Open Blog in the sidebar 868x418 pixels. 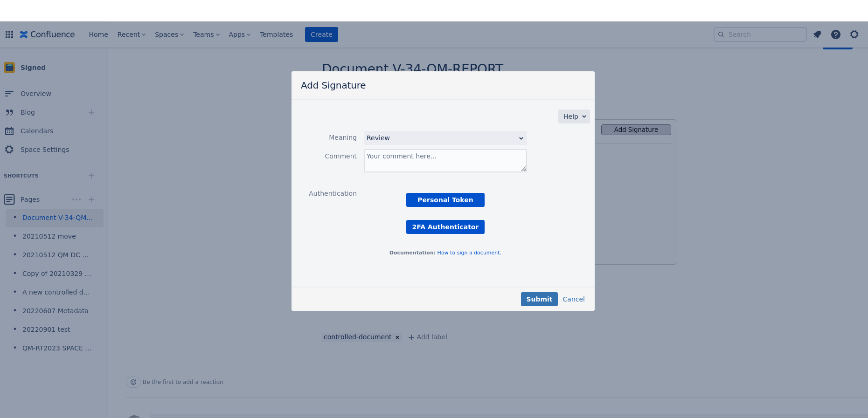pyautogui.click(x=28, y=112)
